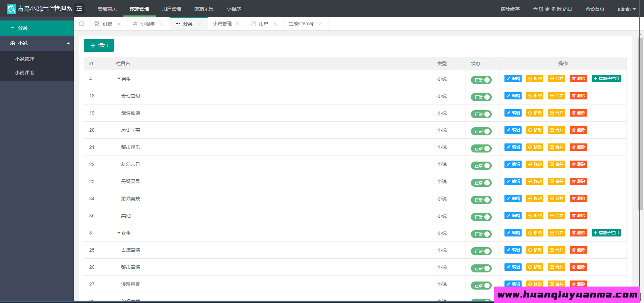Click the 青狐更多源码 link
Viewport: 644px width, 303px height.
[x=552, y=9]
